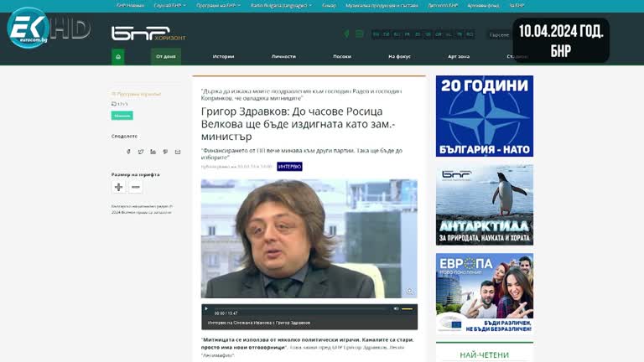Share the article by email envelope icon
Screen dimensions: 644x362
coord(178,152)
